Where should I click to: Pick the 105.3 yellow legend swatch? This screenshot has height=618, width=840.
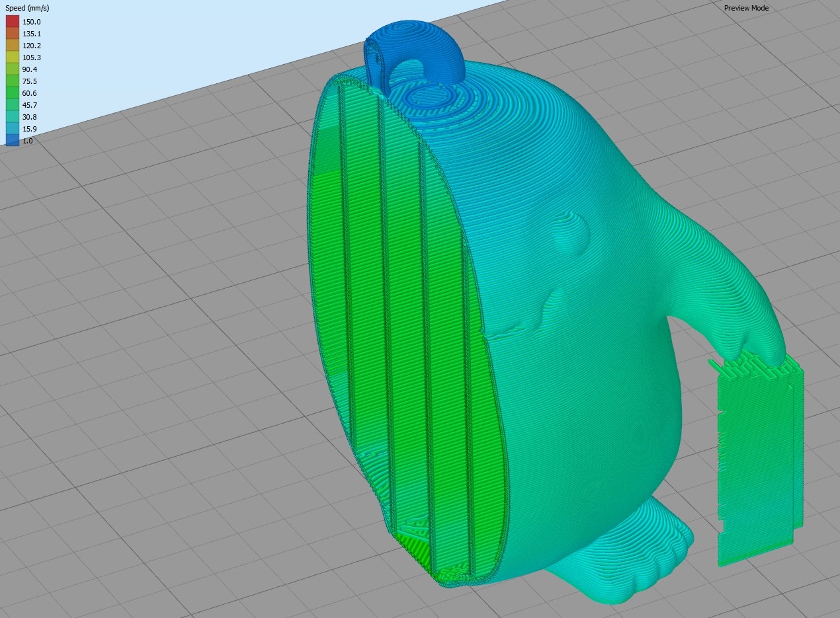click(13, 58)
